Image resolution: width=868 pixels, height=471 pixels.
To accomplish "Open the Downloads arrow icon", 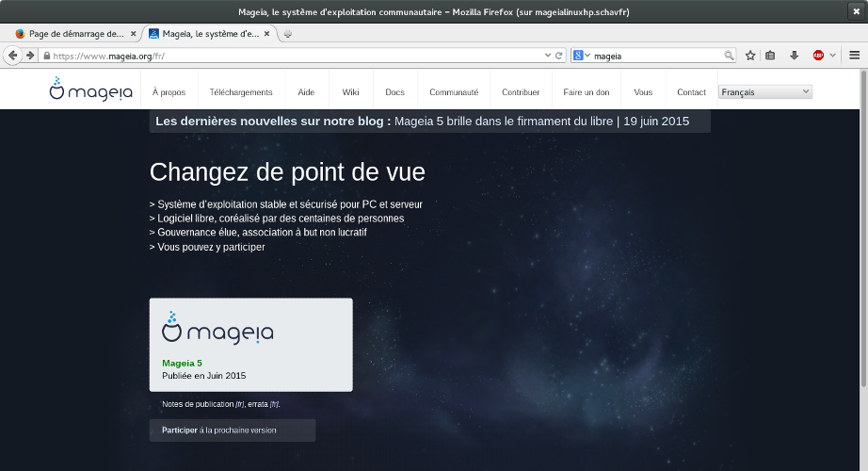I will click(794, 56).
